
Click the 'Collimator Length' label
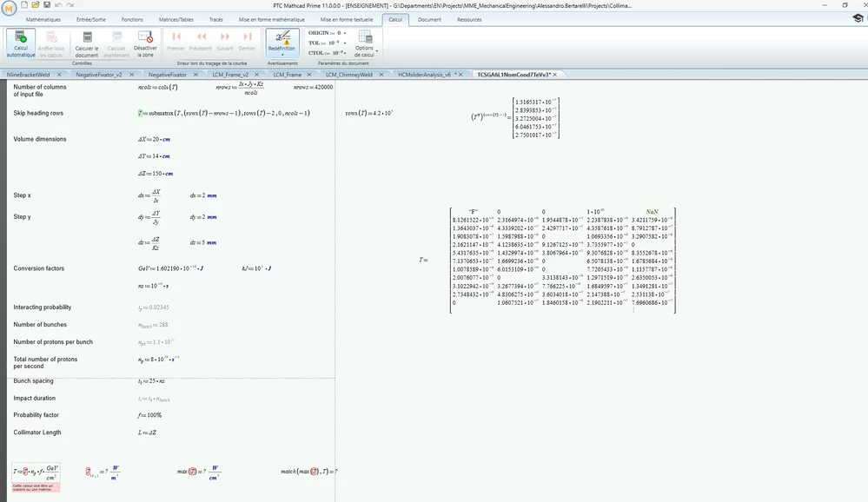[37, 433]
